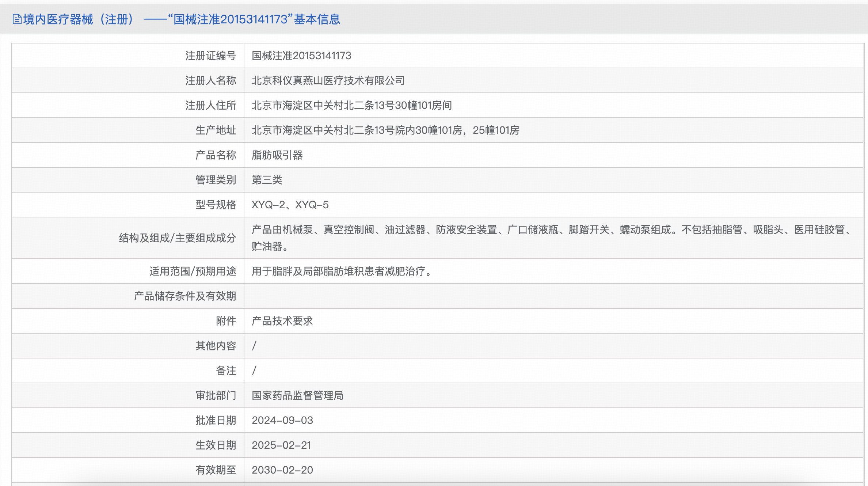Select registrant name 北京科仪真燕山医疗技术有限公司

click(x=328, y=80)
